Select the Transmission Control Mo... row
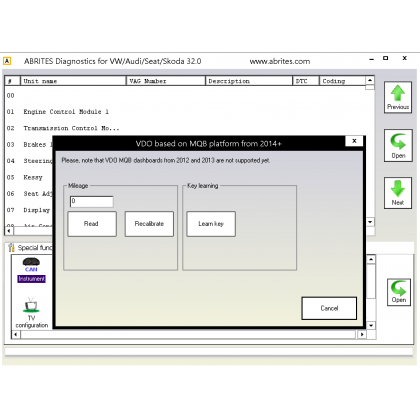 click(x=185, y=128)
